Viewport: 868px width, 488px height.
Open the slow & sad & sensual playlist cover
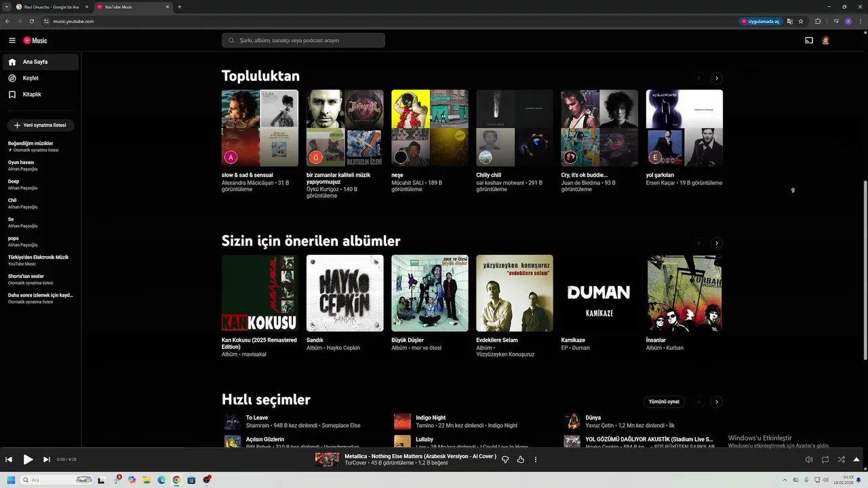click(260, 128)
